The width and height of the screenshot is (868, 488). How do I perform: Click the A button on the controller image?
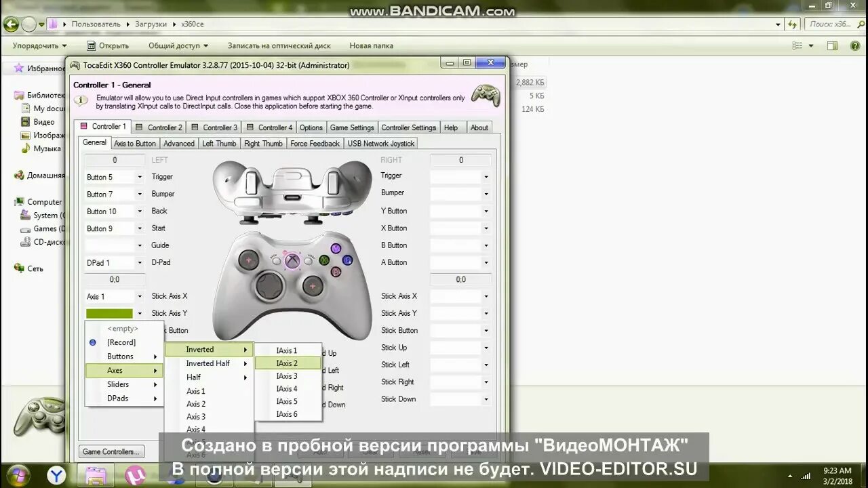pos(336,271)
